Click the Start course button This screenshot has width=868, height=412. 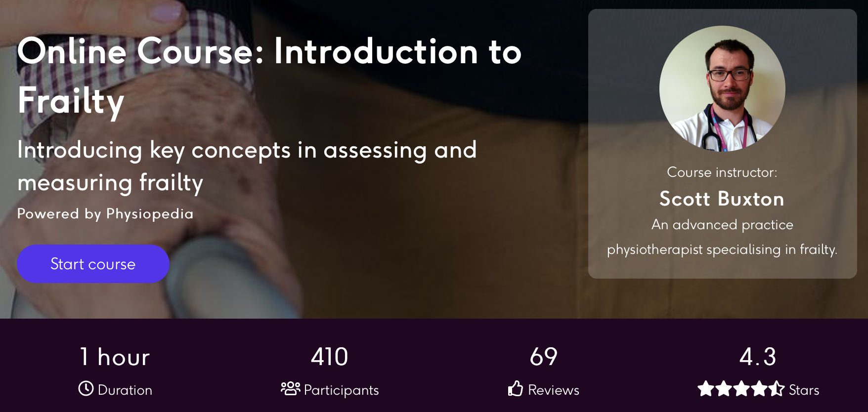coord(93,264)
